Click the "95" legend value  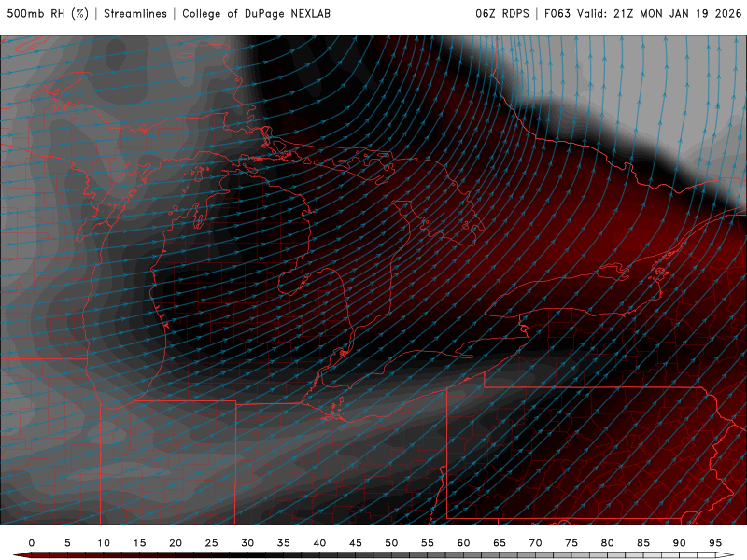[715, 543]
